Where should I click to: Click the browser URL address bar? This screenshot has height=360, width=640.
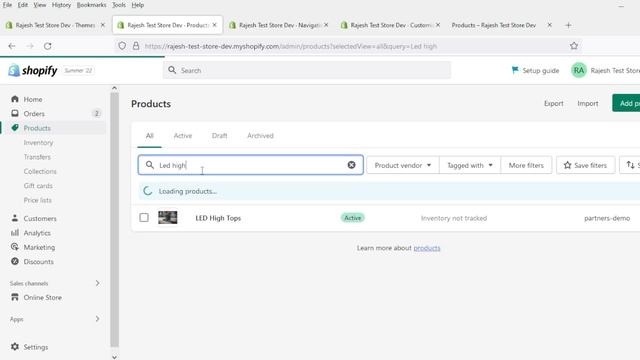click(347, 46)
